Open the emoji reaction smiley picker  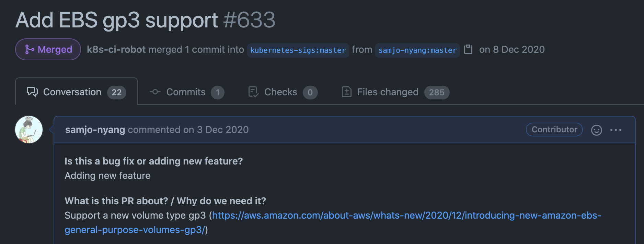click(x=597, y=130)
